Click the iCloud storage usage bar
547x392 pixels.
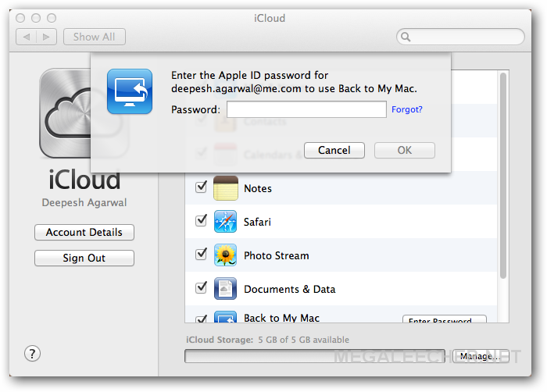pos(315,356)
